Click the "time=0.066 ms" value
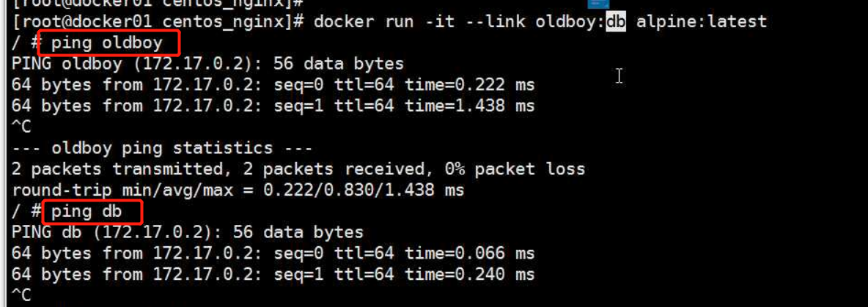Viewport: 868px width, 307px height. (x=470, y=254)
